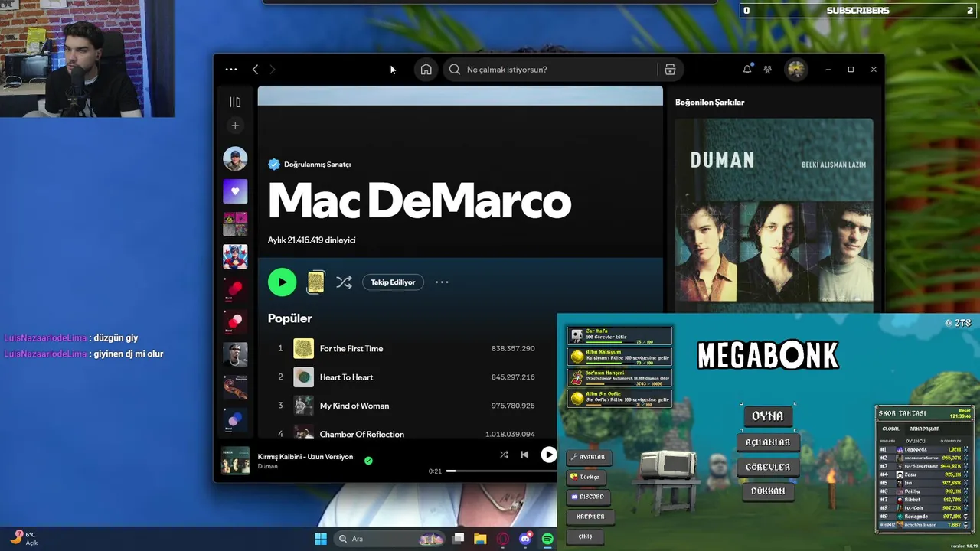980x551 pixels.
Task: Click the small yellow album cover next to play
Action: coord(315,282)
